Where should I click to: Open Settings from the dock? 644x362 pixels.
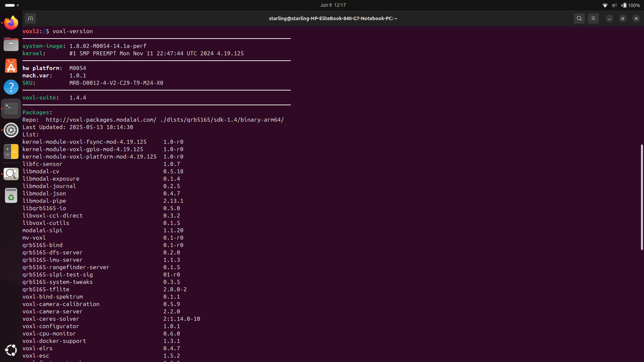[x=11, y=130]
